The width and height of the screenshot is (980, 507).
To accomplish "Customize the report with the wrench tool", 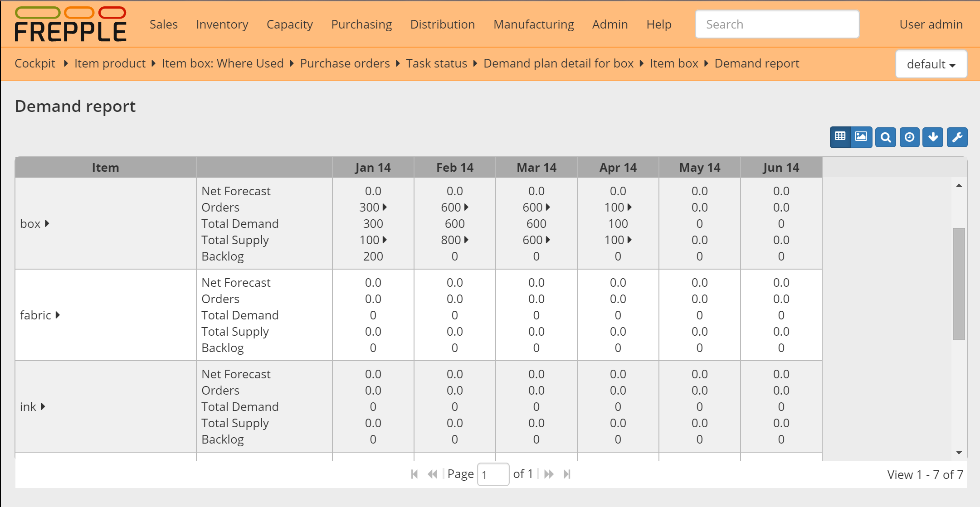I will click(x=957, y=137).
